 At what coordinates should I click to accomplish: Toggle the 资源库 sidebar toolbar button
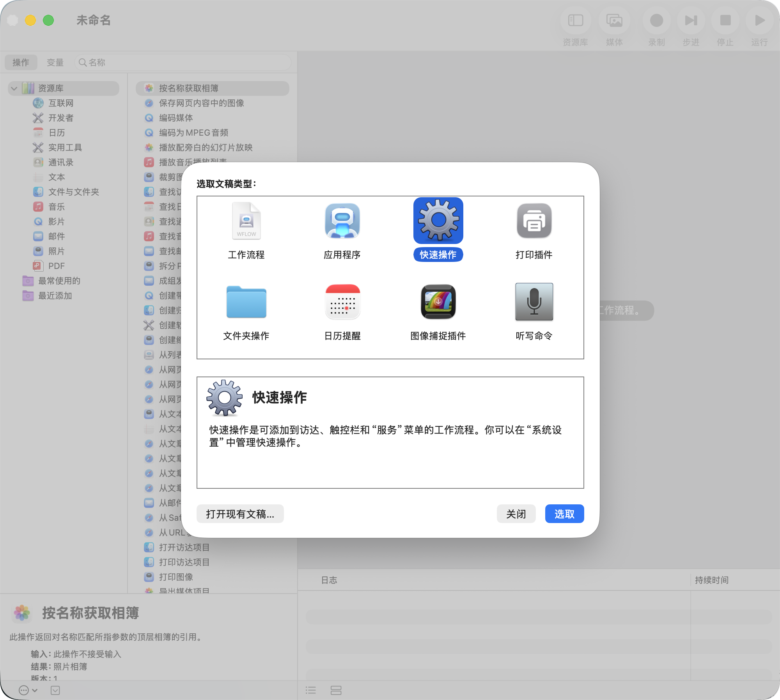[575, 21]
